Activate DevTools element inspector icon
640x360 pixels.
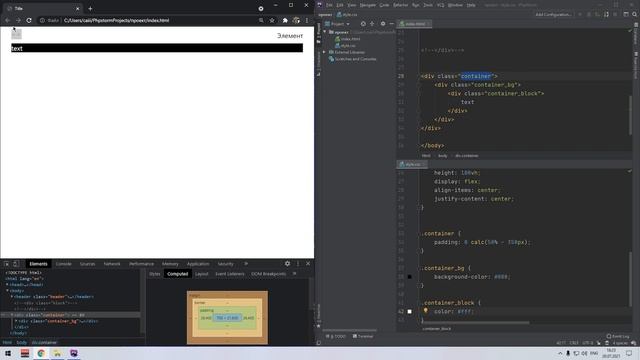tap(7, 264)
